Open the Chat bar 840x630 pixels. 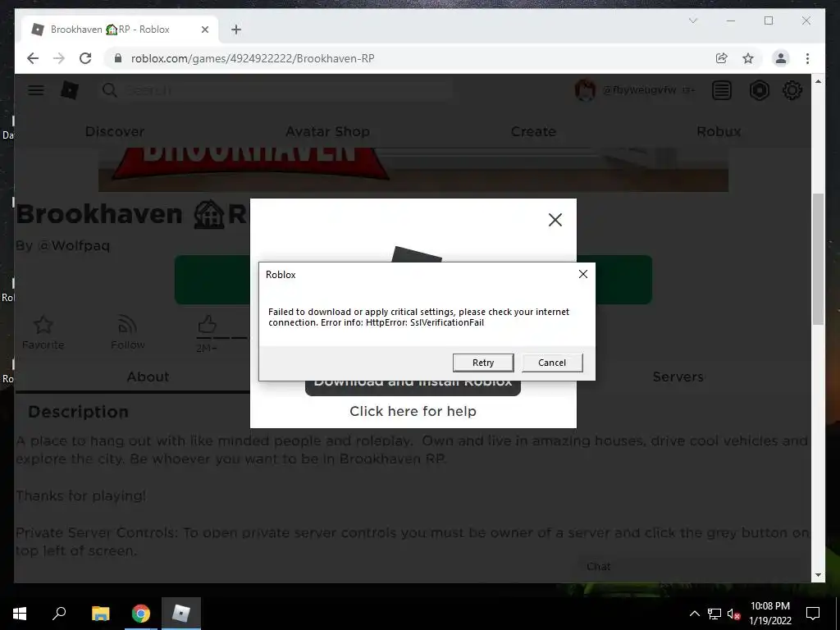(x=691, y=567)
